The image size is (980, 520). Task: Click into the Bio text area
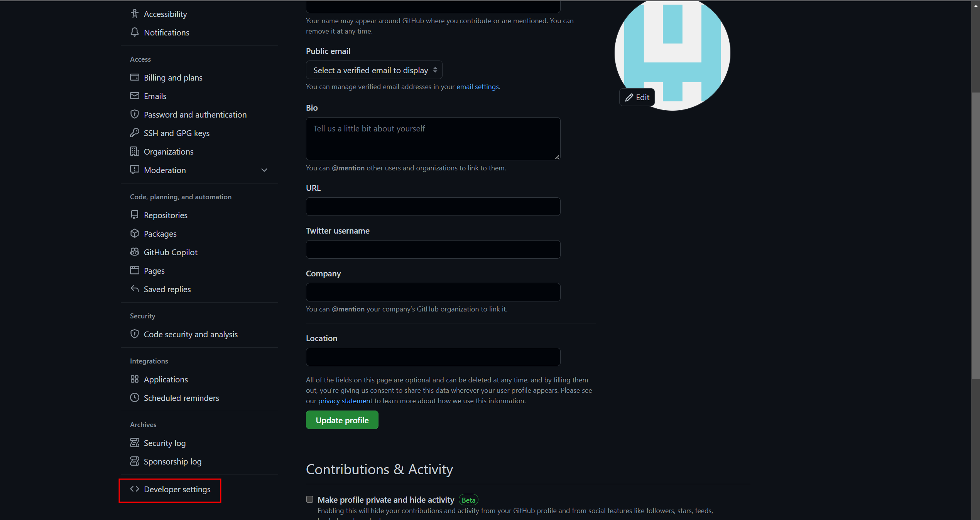click(433, 139)
